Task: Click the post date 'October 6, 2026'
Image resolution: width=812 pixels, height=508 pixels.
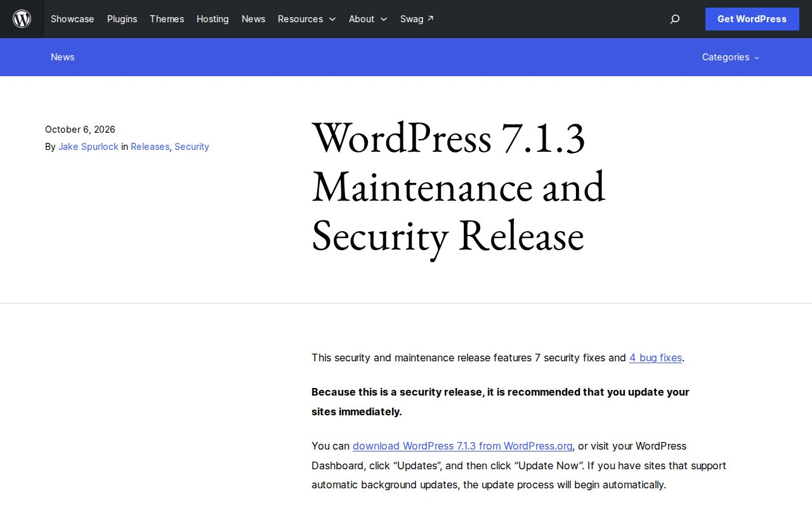Action: (x=80, y=130)
